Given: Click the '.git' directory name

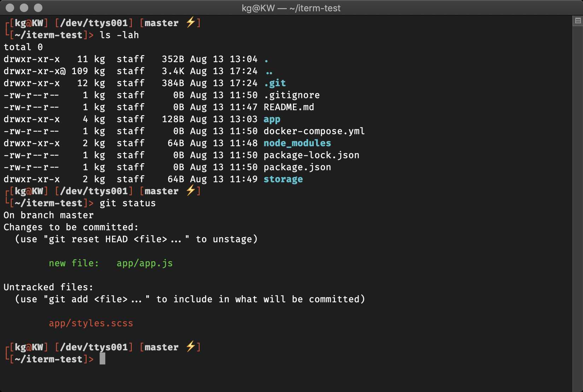Looking at the screenshot, I should click(x=275, y=83).
